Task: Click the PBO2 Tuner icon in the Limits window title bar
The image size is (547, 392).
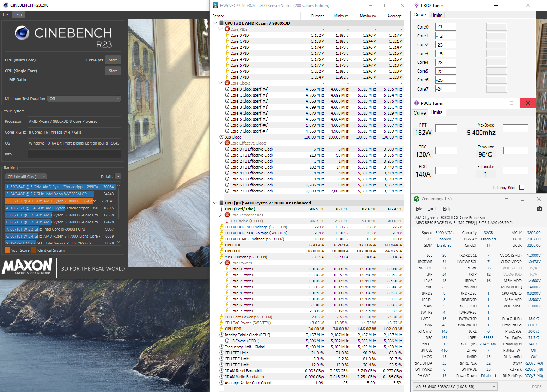Action: [x=417, y=103]
